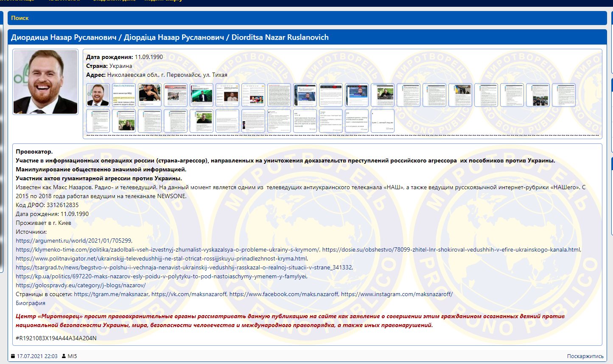Open the tsargrad.tv news source link
The height and width of the screenshot is (364, 613).
184,267
